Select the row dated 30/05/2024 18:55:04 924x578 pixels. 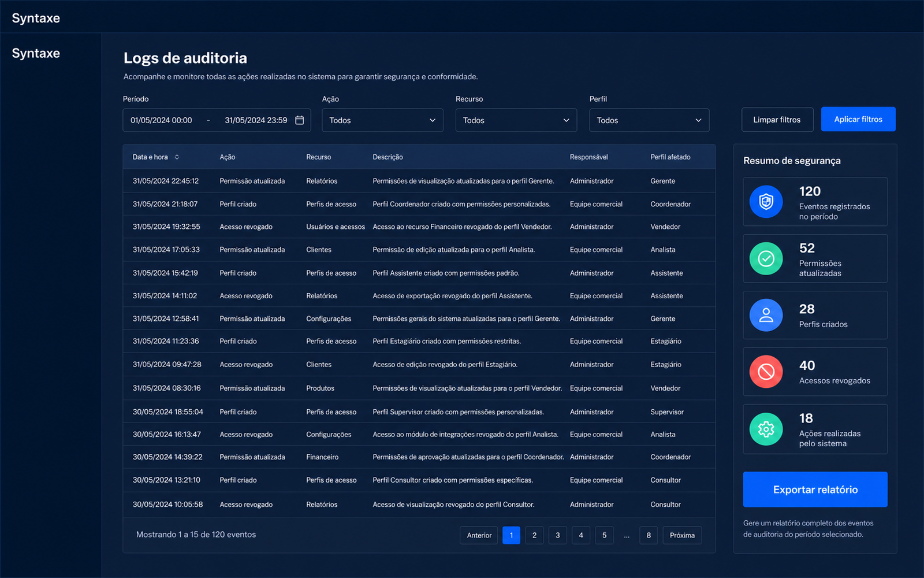point(419,412)
